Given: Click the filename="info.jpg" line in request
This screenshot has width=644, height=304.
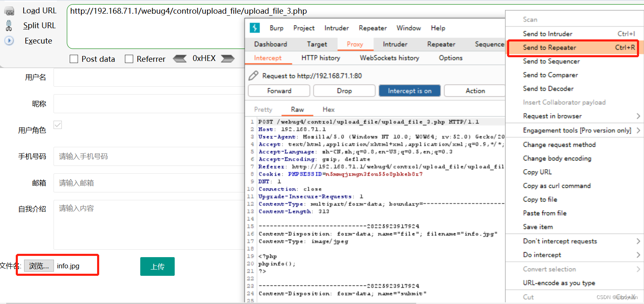Looking at the screenshot, I should click(x=378, y=234).
